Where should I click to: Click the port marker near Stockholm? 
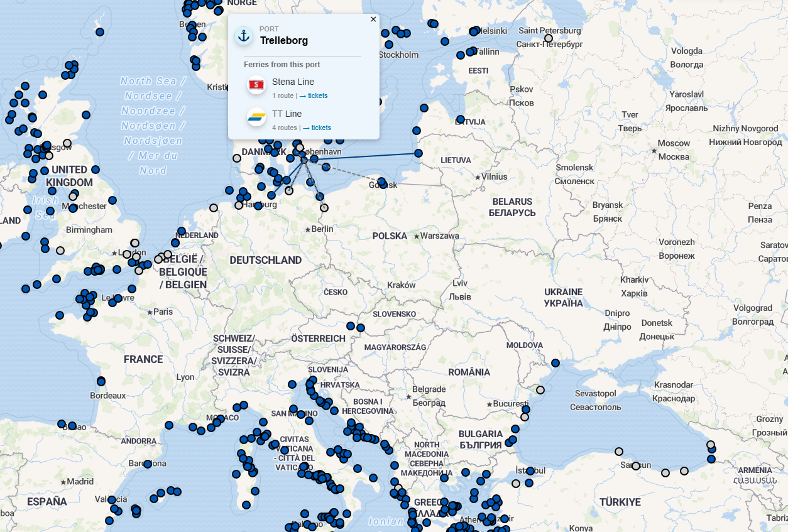(x=388, y=44)
